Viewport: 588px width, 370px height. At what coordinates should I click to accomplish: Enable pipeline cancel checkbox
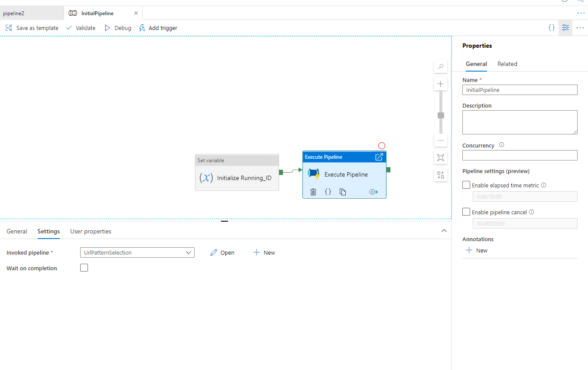click(466, 212)
